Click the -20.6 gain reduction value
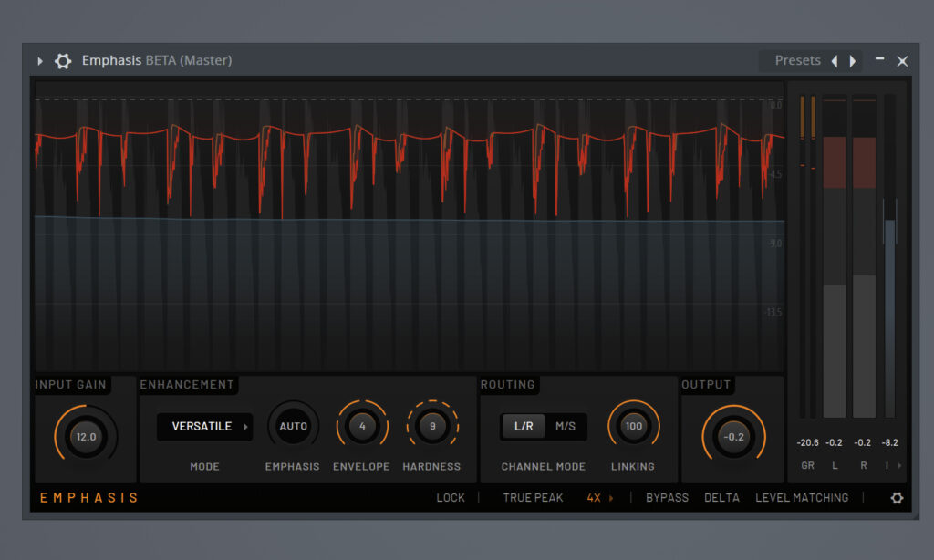The width and height of the screenshot is (934, 560). (x=807, y=442)
